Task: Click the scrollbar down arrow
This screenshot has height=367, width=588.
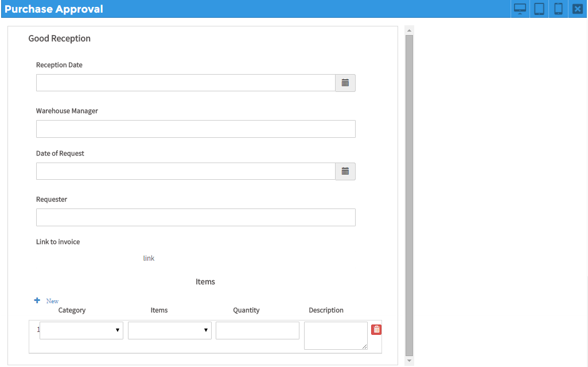Action: (409, 361)
